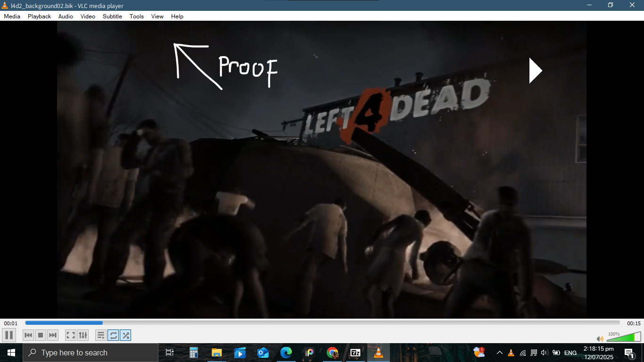
Task: Disable shuffle playback
Action: pyautogui.click(x=126, y=335)
